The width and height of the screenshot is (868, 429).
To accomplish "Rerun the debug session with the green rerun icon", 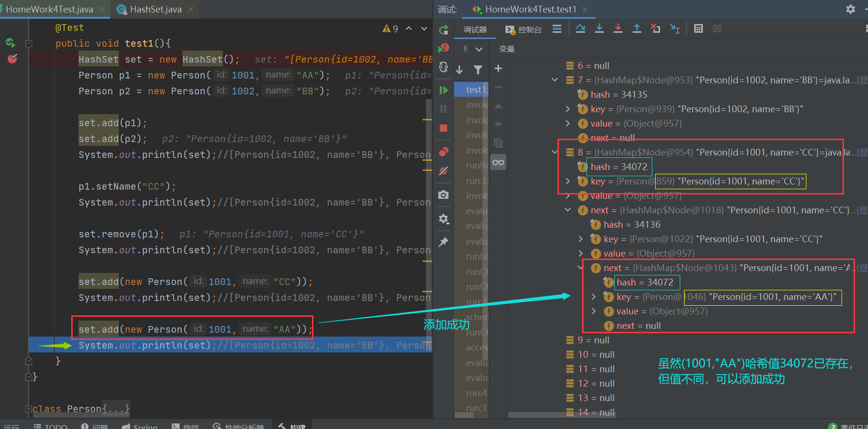I will (x=443, y=30).
